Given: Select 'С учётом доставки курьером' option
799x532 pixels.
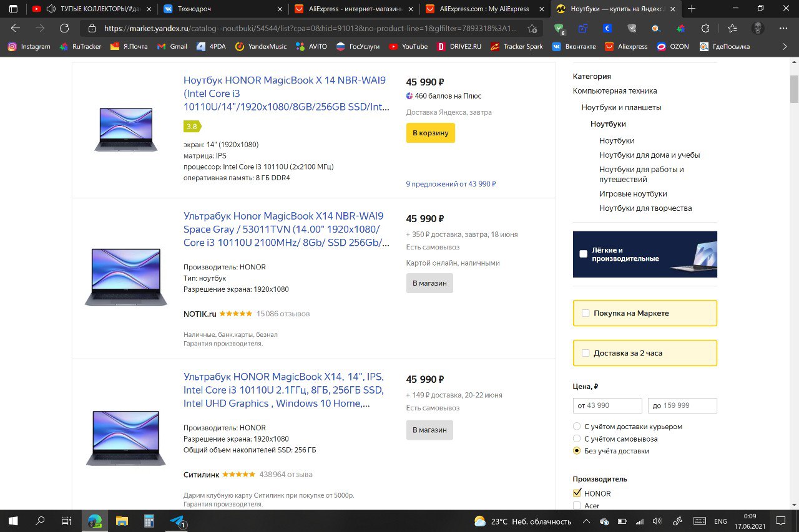Looking at the screenshot, I should [x=577, y=427].
